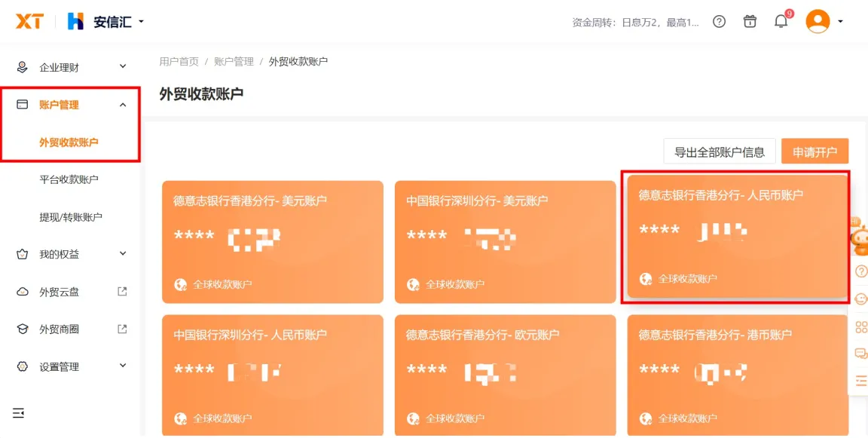868x438 pixels.
Task: Collapse the sidebar with the bottom menu icon
Action: pos(18,413)
